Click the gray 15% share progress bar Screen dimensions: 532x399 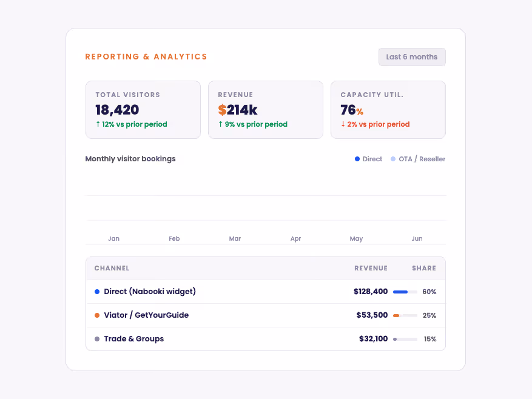pos(405,340)
